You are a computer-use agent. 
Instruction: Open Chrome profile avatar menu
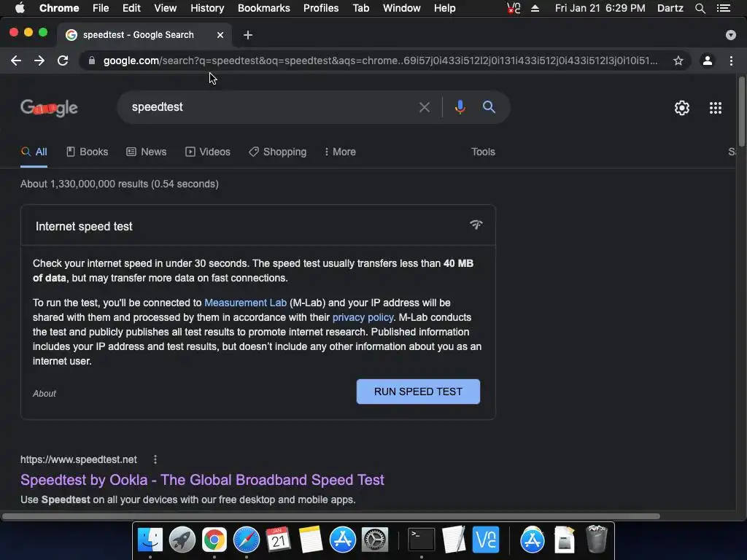(x=708, y=61)
